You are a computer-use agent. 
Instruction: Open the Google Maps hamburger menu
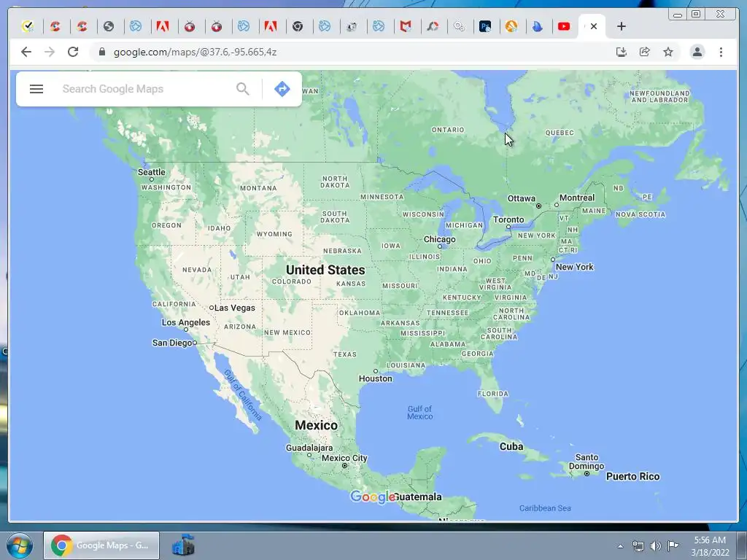pyautogui.click(x=36, y=89)
